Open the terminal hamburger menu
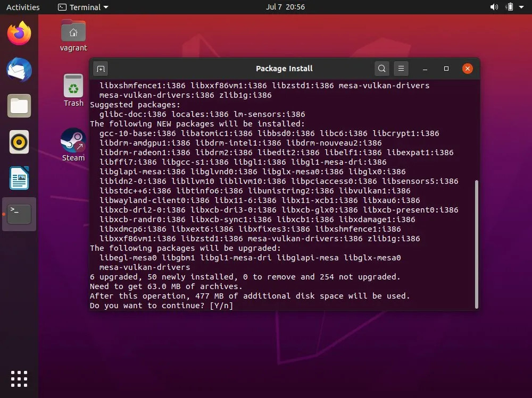The height and width of the screenshot is (398, 532). 401,69
